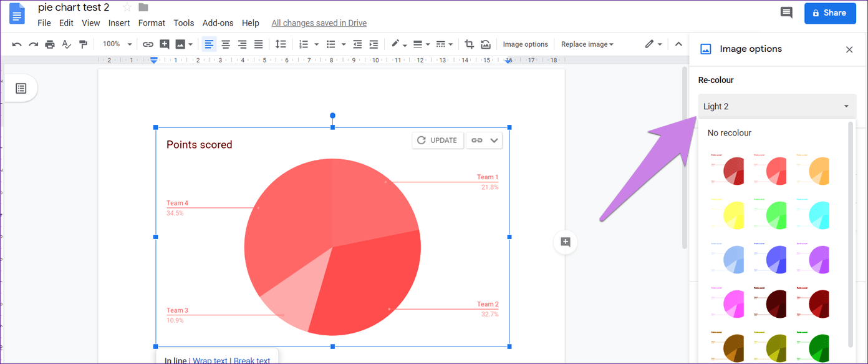Open the Format menu

[x=152, y=23]
